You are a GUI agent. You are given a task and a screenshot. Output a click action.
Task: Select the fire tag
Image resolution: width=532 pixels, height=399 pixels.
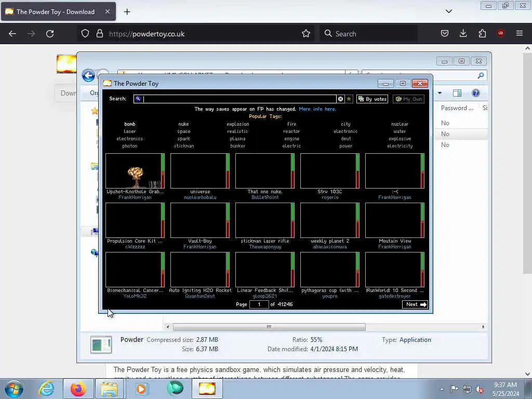pos(291,124)
